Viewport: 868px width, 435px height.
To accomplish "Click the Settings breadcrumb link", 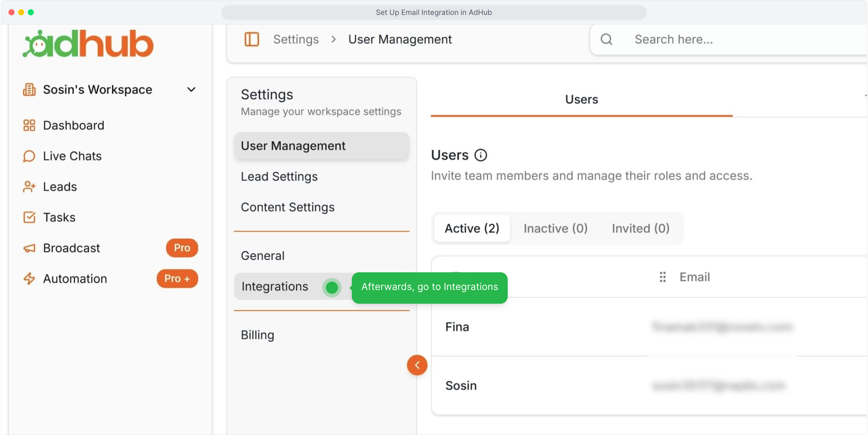I will click(296, 39).
